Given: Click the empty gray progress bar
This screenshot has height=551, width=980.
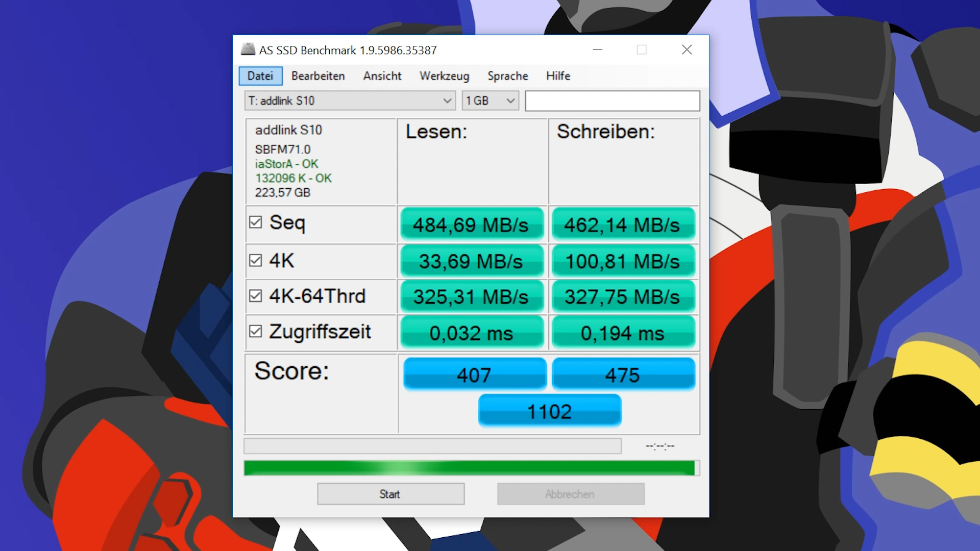Looking at the screenshot, I should [432, 446].
